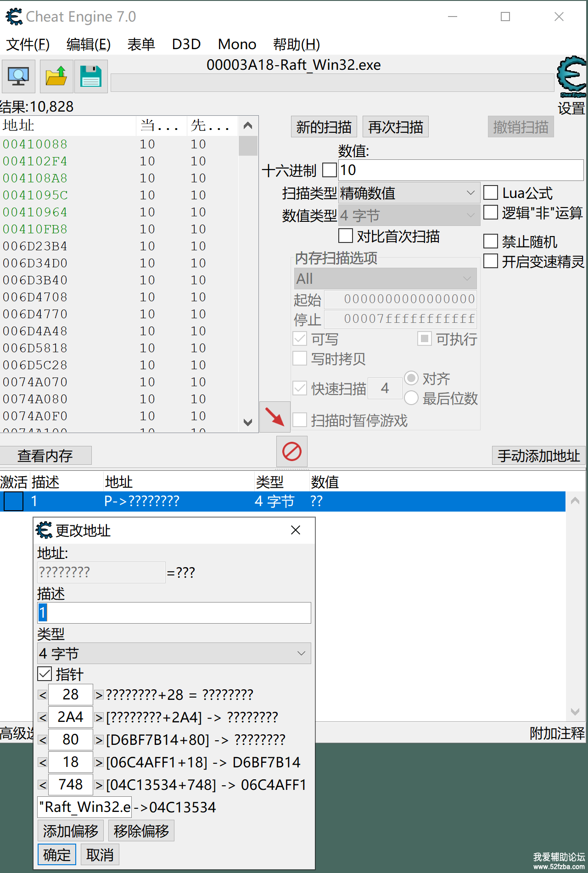Open the memory region All dropdown
The width and height of the screenshot is (588, 873).
pyautogui.click(x=385, y=278)
